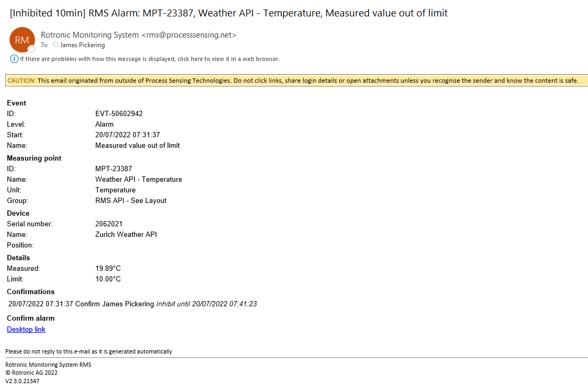Click the device serial number 2062021

[109, 224]
